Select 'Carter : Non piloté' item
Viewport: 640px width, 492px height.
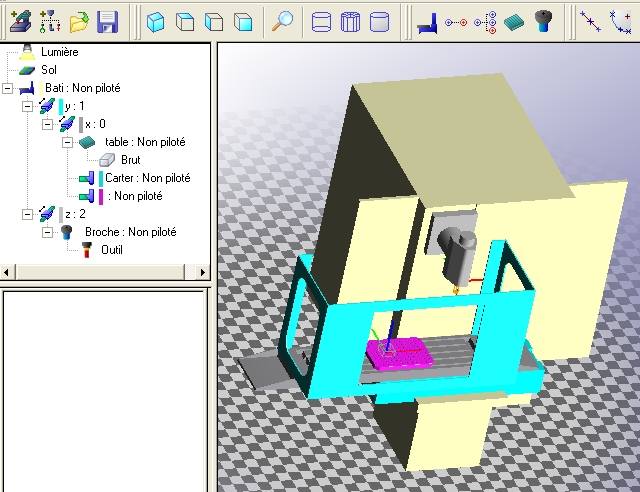148,178
